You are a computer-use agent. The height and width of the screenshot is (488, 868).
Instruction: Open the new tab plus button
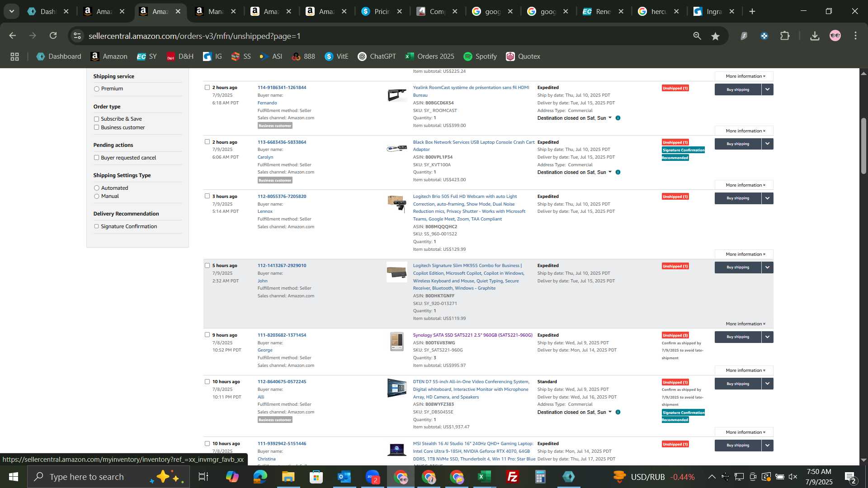752,12
